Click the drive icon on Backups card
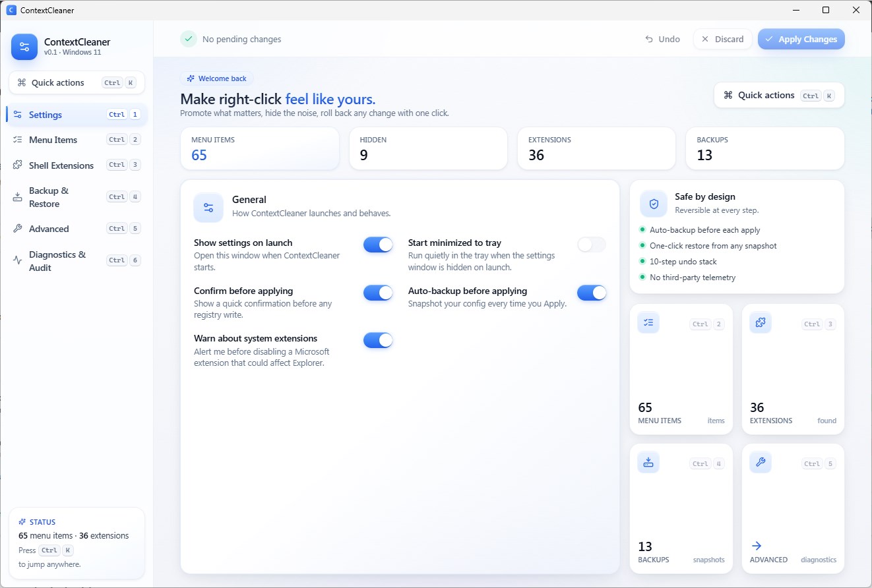Image resolution: width=872 pixels, height=588 pixels. tap(648, 462)
